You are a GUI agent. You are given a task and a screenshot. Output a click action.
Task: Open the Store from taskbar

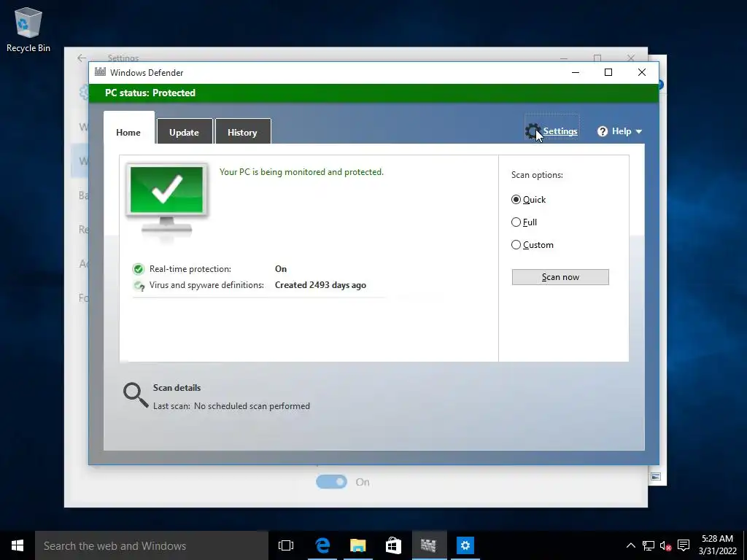(393, 545)
